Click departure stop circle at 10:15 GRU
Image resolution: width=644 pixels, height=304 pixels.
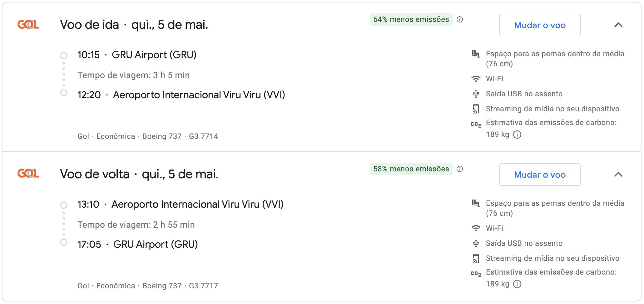pos(64,56)
